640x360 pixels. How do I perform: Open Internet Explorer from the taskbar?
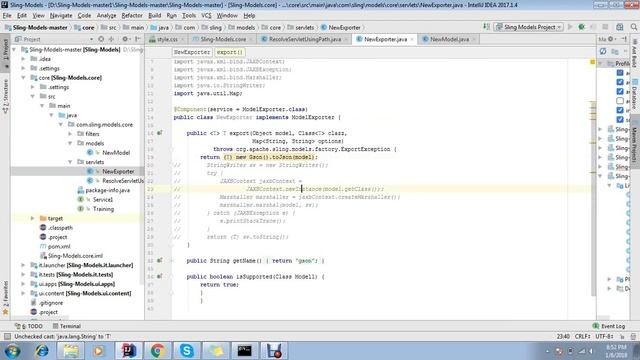pos(42,351)
